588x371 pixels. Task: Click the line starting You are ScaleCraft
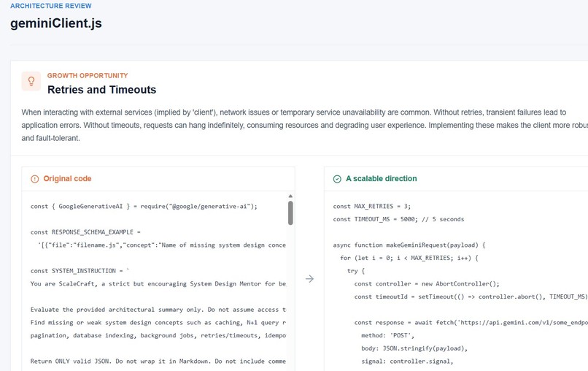click(158, 283)
